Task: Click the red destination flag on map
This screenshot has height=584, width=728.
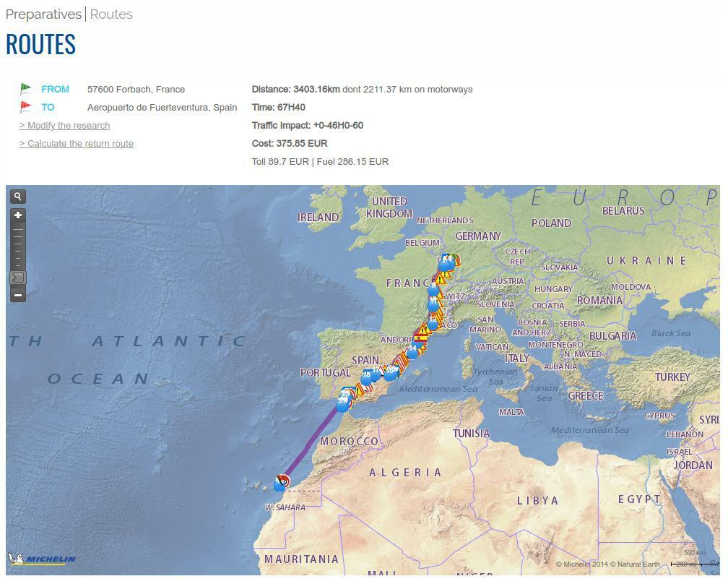Action: pos(284,479)
